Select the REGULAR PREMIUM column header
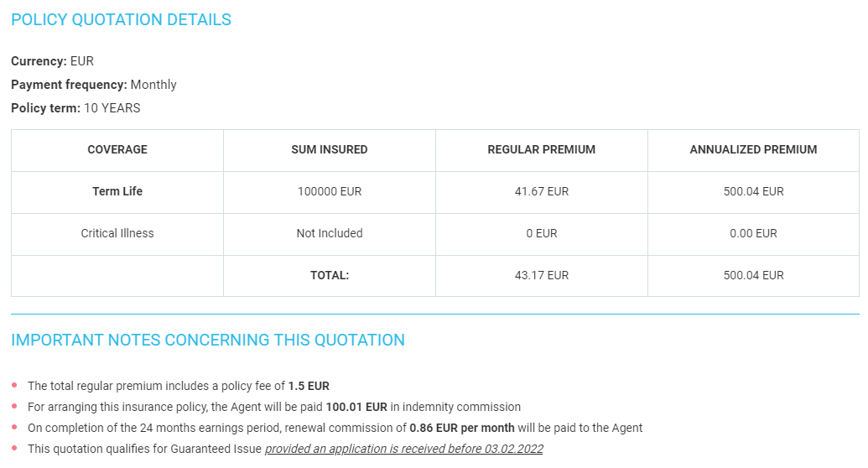Screen dimensions: 868x468 pos(541,149)
